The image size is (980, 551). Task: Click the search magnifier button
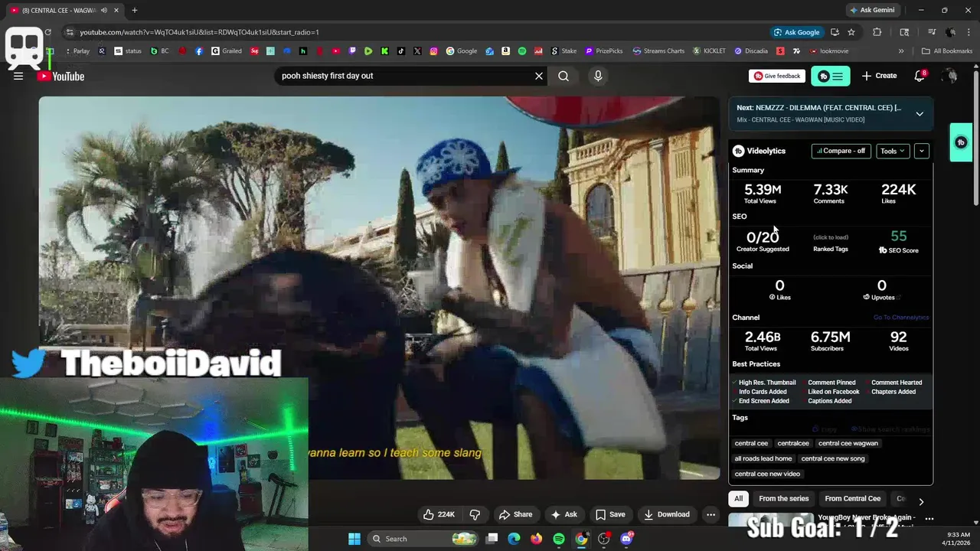click(x=563, y=76)
